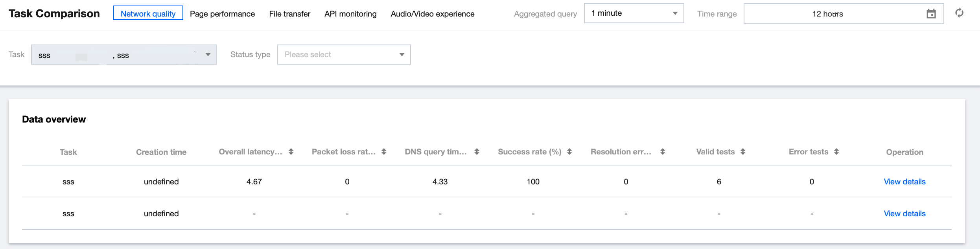The width and height of the screenshot is (980, 249).
Task: Click the refresh icon beside Time range
Action: point(959,13)
